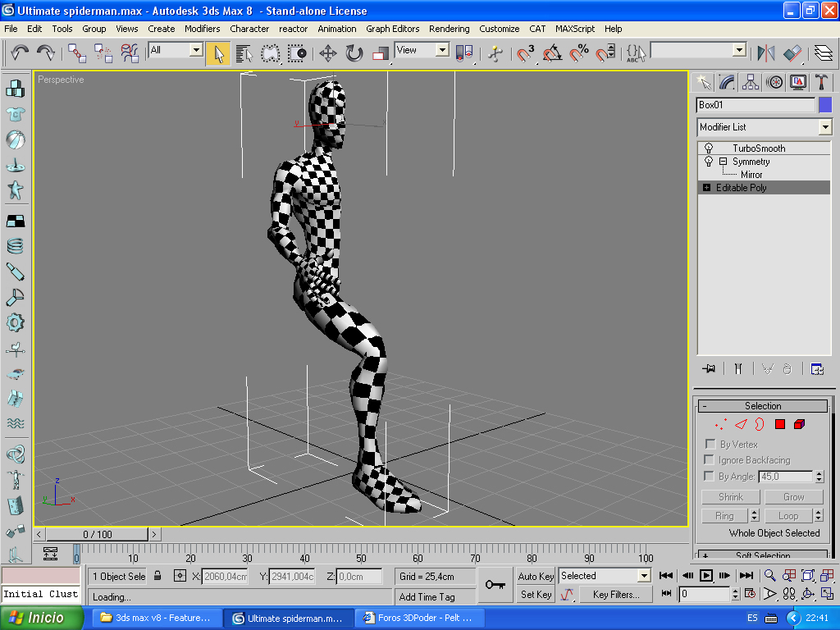Screen dimensions: 840x630
Task: Toggle the Angle Snap icon
Action: [x=552, y=53]
